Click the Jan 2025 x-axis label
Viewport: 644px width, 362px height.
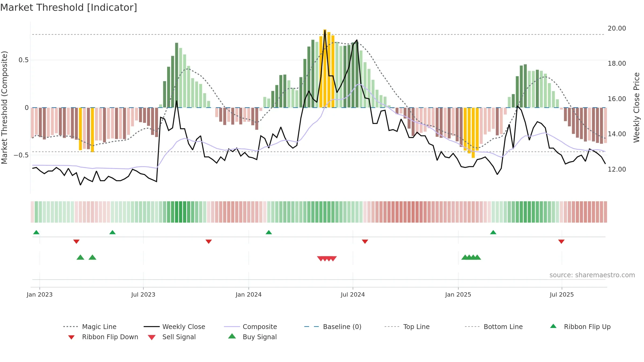click(x=458, y=294)
